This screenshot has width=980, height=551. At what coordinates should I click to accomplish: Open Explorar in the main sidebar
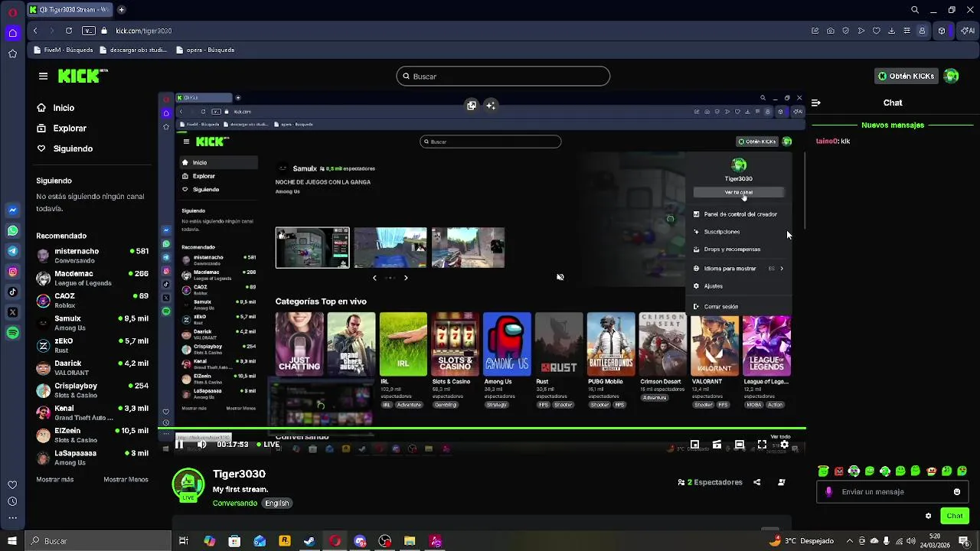(x=70, y=129)
